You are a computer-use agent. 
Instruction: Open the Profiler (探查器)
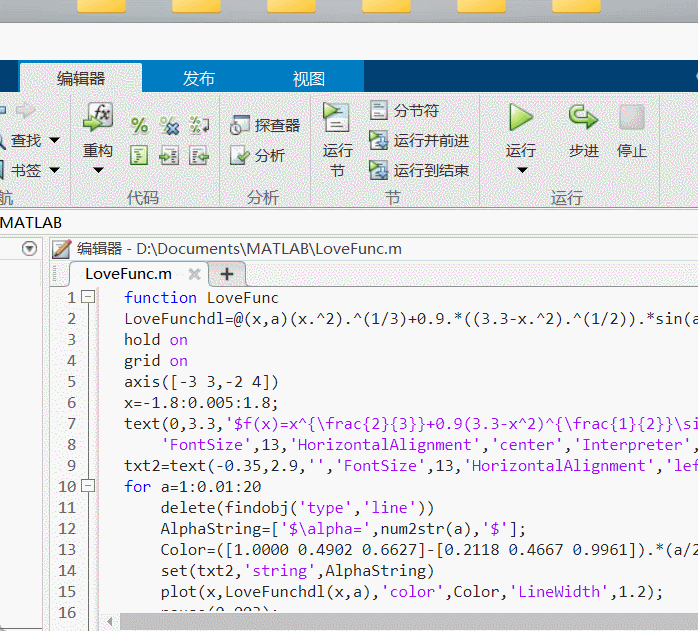pyautogui.click(x=264, y=126)
